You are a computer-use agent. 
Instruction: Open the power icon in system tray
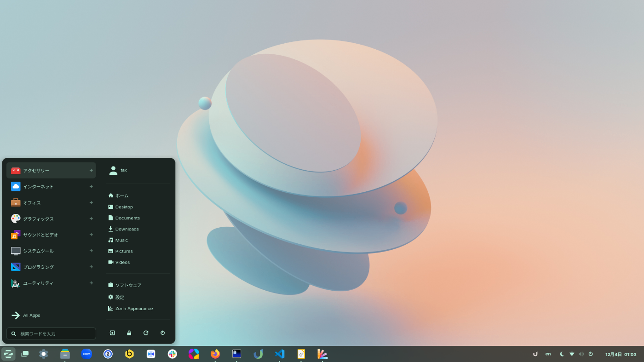click(x=591, y=354)
